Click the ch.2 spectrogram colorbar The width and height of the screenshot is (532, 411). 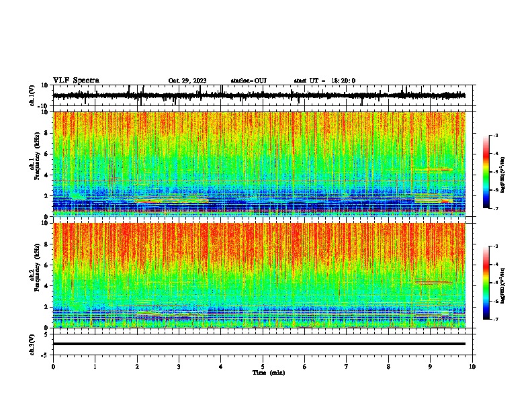[x=486, y=283]
